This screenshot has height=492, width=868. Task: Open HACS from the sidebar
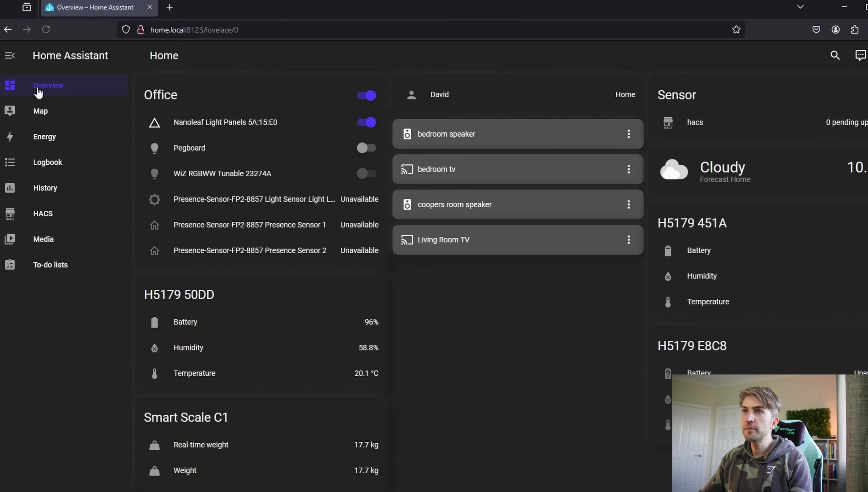[64, 213]
